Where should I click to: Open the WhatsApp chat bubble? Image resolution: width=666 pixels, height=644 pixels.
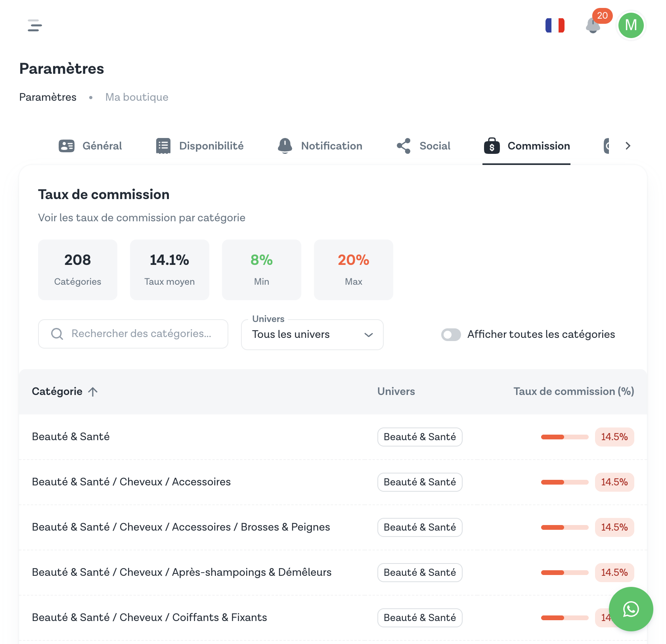(x=631, y=609)
